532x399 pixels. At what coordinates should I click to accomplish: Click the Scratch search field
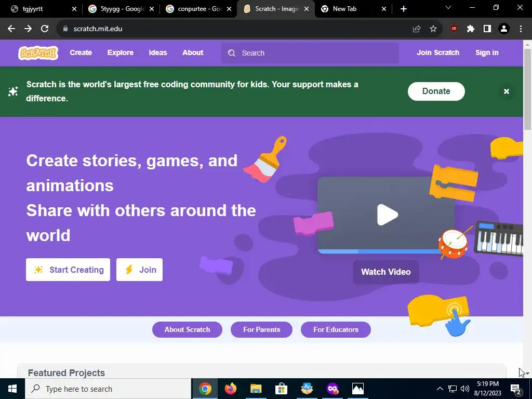pos(310,53)
